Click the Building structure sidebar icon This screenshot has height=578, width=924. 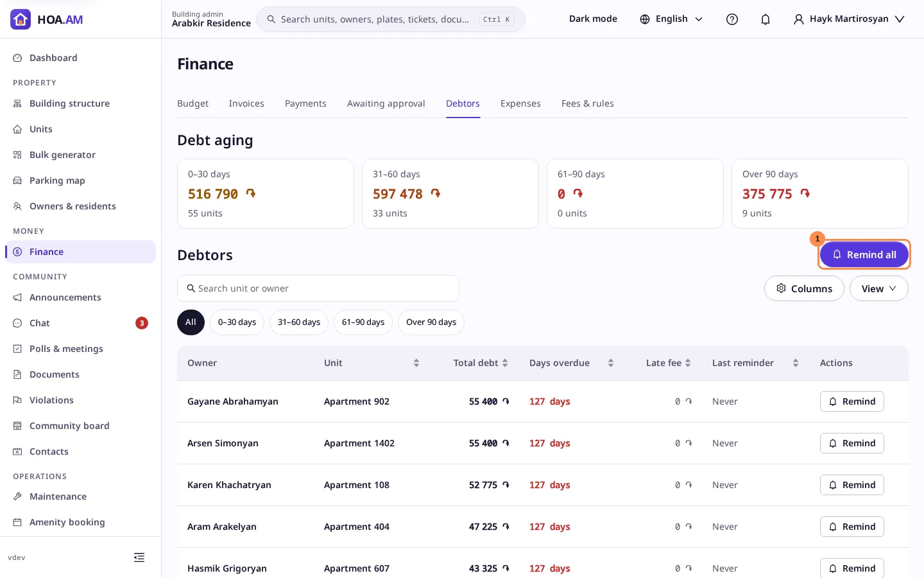coord(17,103)
